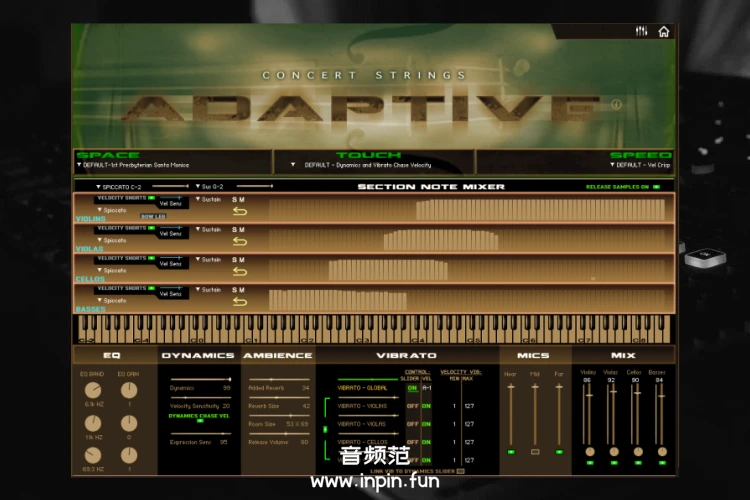Click the BOW LEG badge in Violins row
The image size is (750, 500).
(x=153, y=216)
